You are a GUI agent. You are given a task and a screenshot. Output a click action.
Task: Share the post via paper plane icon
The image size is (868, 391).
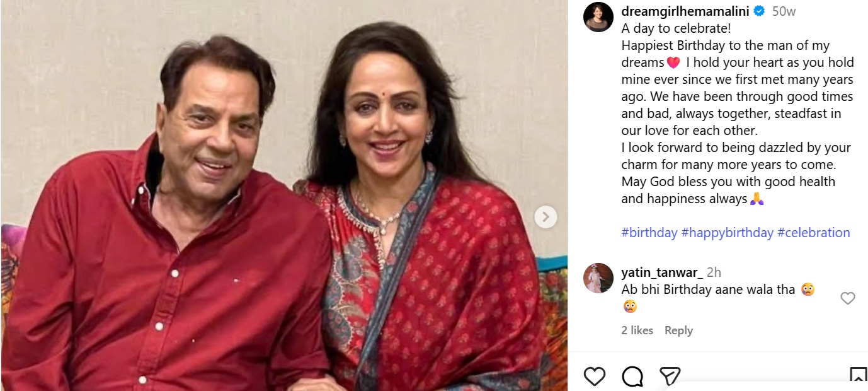point(669,376)
